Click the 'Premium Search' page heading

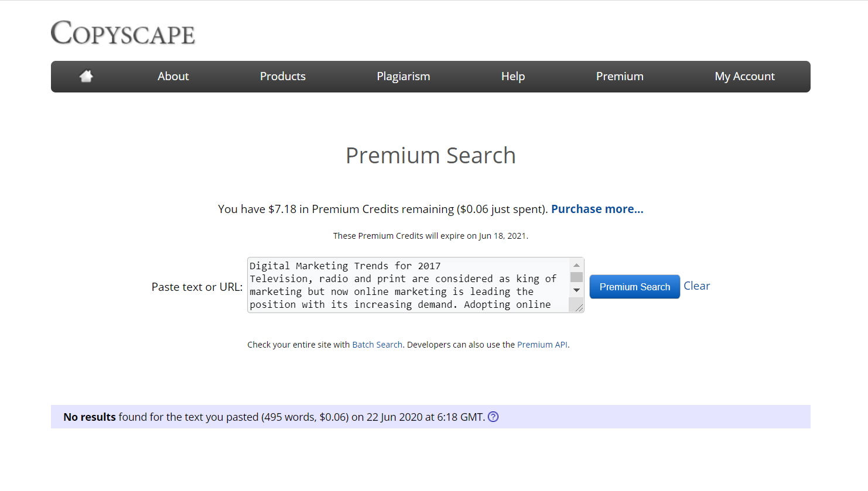pyautogui.click(x=431, y=156)
